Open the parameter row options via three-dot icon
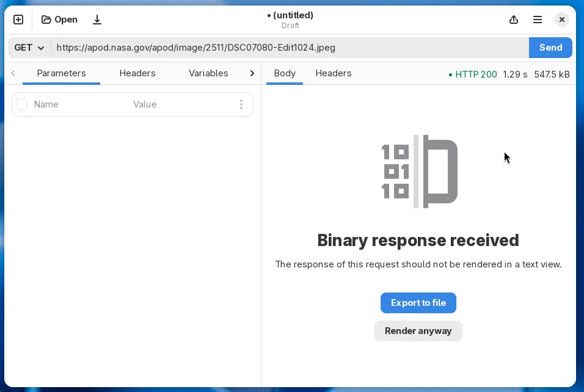This screenshot has height=392, width=584. click(x=241, y=104)
